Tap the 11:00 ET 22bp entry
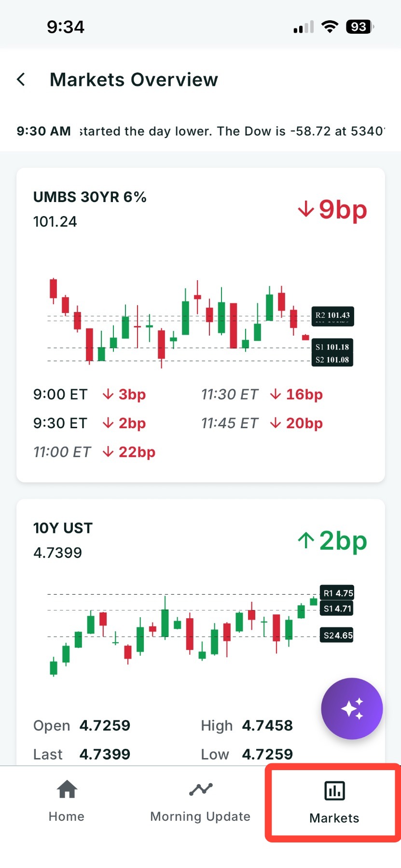The width and height of the screenshot is (401, 868). click(94, 452)
